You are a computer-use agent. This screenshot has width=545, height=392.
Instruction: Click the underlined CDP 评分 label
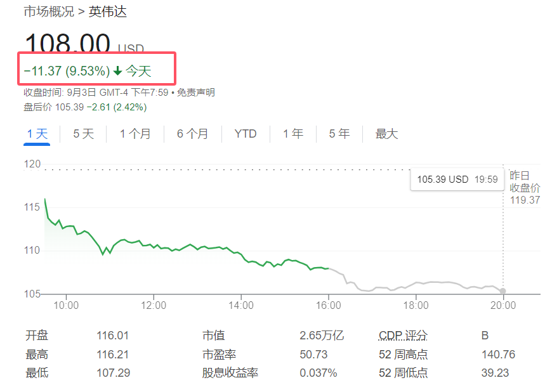[x=403, y=336]
